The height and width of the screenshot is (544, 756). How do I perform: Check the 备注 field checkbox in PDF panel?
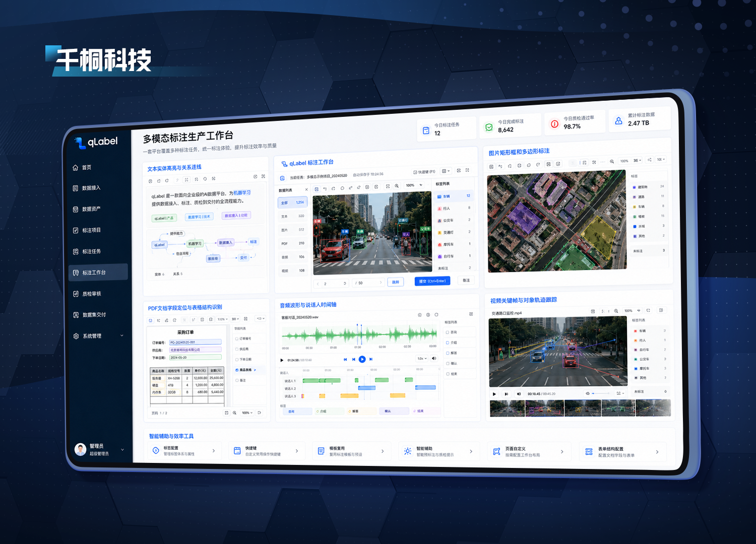click(x=237, y=380)
